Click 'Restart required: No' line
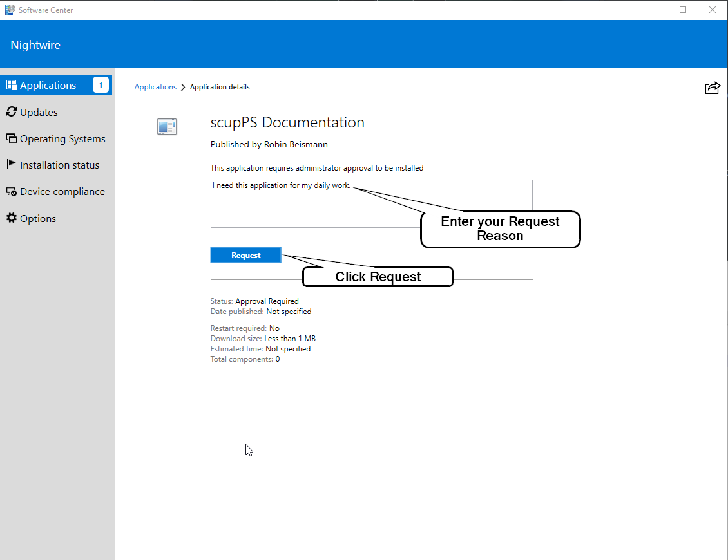 point(245,328)
